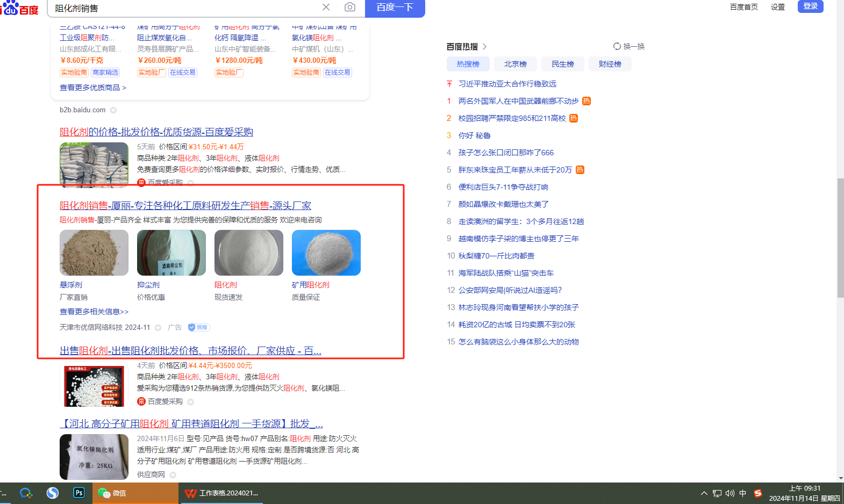Open hot search 习近平推动亚太合作行稳致远
This screenshot has width=844, height=504.
pyautogui.click(x=507, y=84)
